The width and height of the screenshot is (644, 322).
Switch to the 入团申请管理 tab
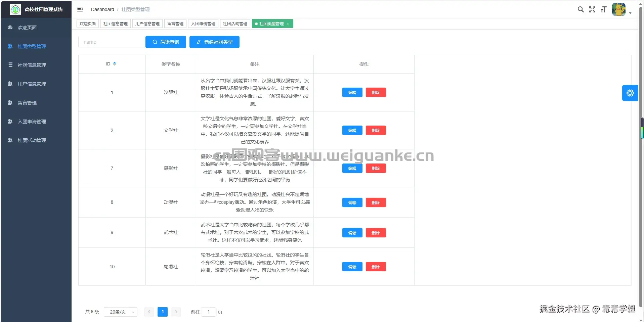tap(203, 24)
